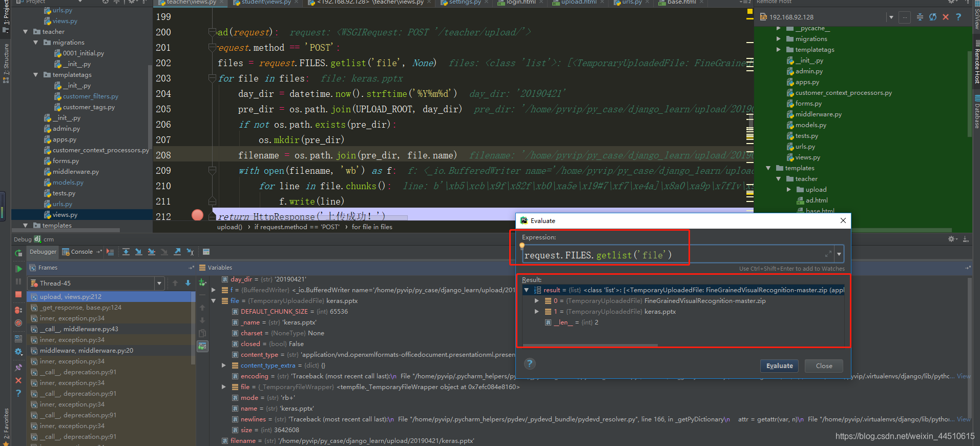Open customer_filters.py in Project tree
This screenshot has height=446, width=980.
(x=91, y=96)
